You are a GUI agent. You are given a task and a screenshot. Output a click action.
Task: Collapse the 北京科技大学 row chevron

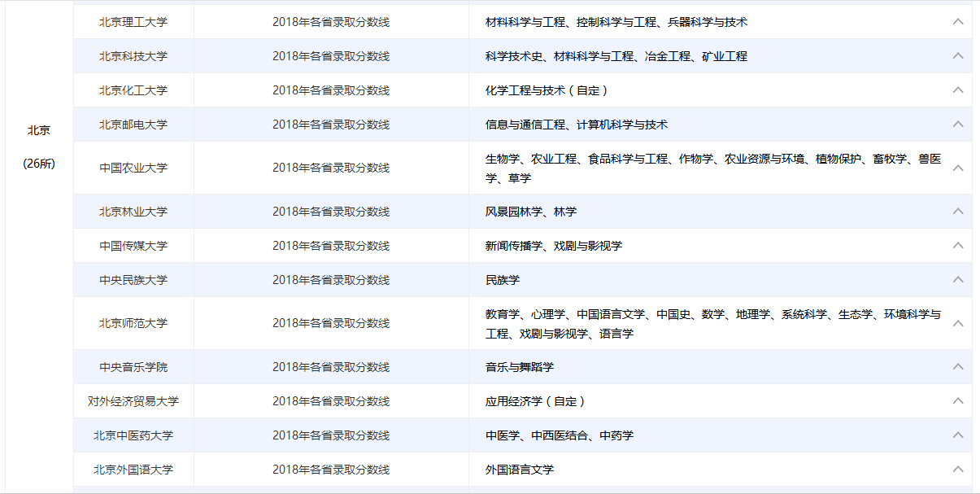tap(958, 56)
